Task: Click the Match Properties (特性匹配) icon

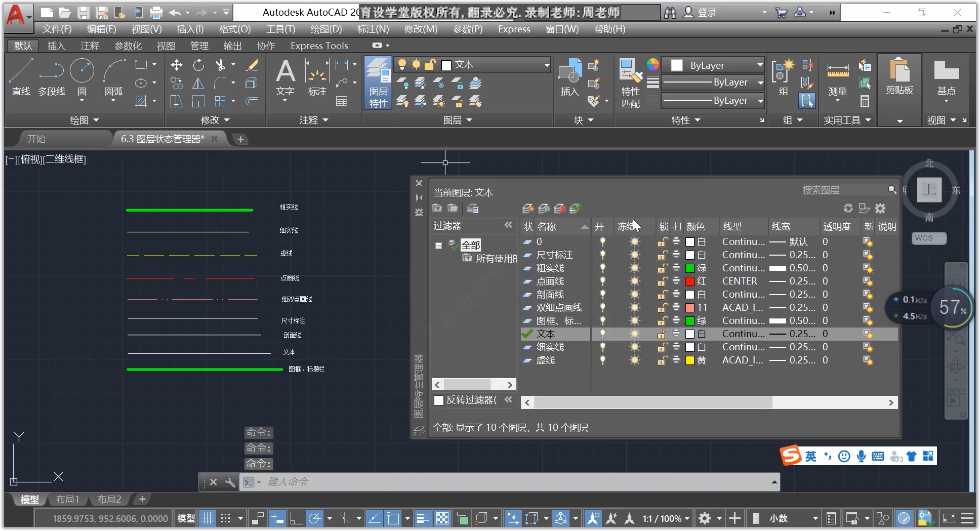Action: coord(631,83)
